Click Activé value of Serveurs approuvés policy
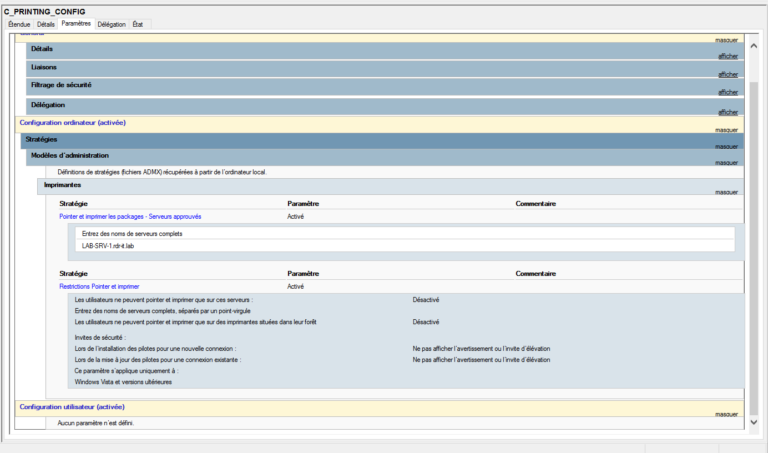 pyautogui.click(x=295, y=216)
